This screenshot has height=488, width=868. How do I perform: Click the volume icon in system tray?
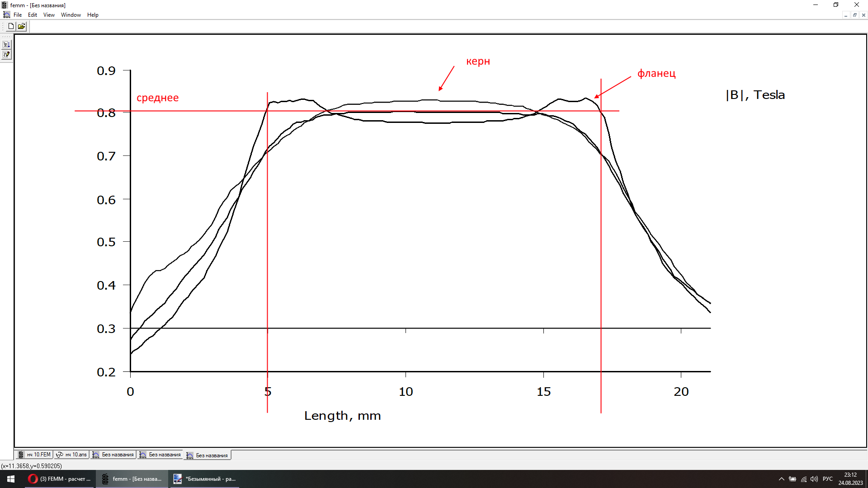click(x=814, y=479)
